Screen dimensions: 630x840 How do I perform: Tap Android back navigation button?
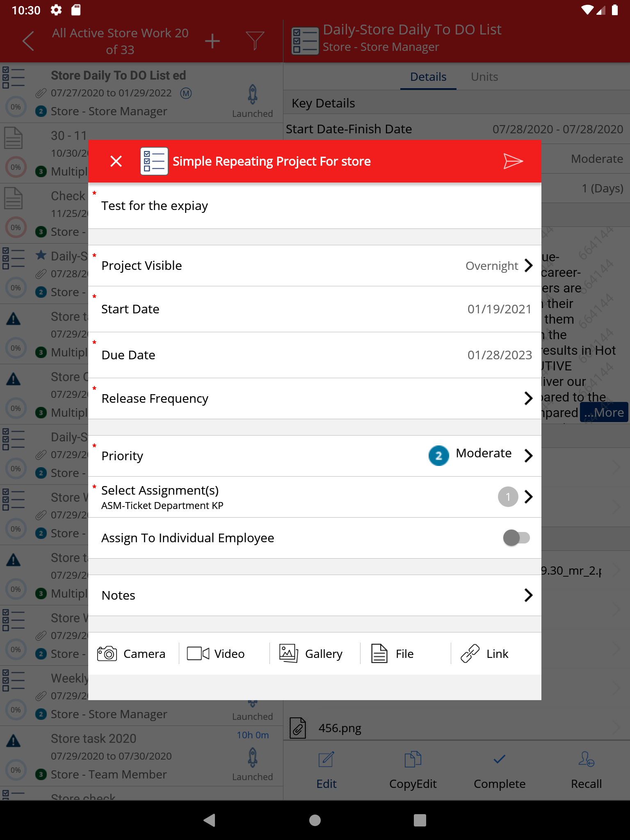point(209,820)
